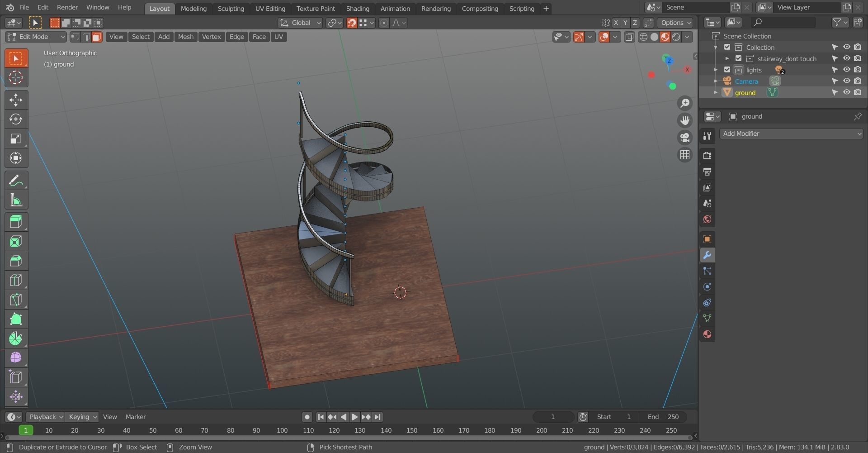Pick the Rotate tool
868x453 pixels.
click(x=16, y=119)
